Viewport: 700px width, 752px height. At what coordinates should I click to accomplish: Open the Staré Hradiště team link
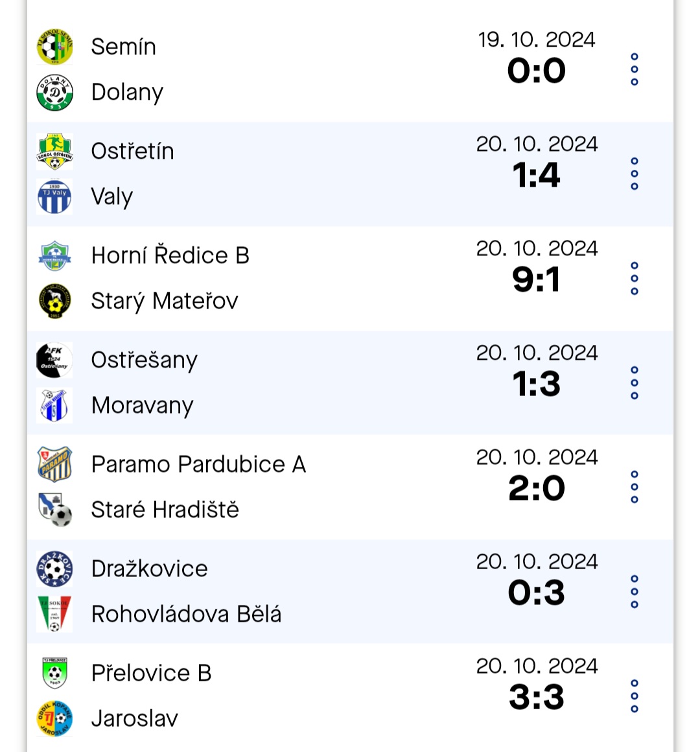coord(165,510)
